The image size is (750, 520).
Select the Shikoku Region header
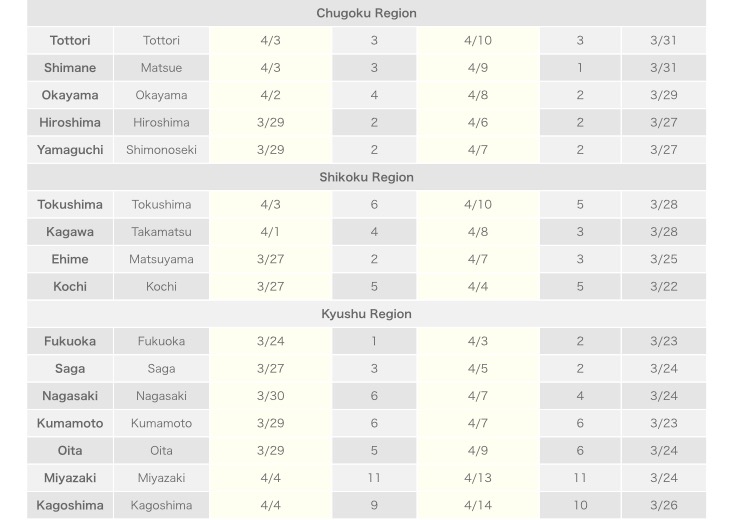click(x=366, y=177)
